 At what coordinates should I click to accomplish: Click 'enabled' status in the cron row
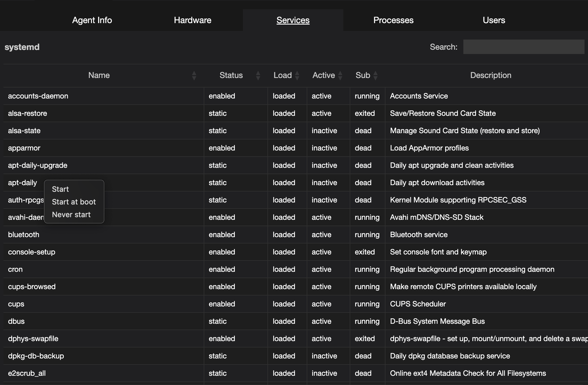(222, 269)
